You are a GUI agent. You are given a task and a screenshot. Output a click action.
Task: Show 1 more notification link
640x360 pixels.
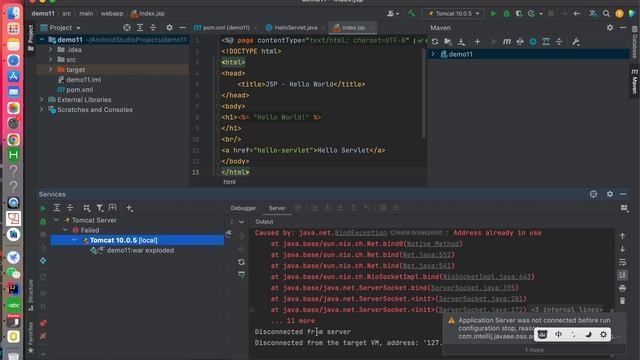coord(534,350)
